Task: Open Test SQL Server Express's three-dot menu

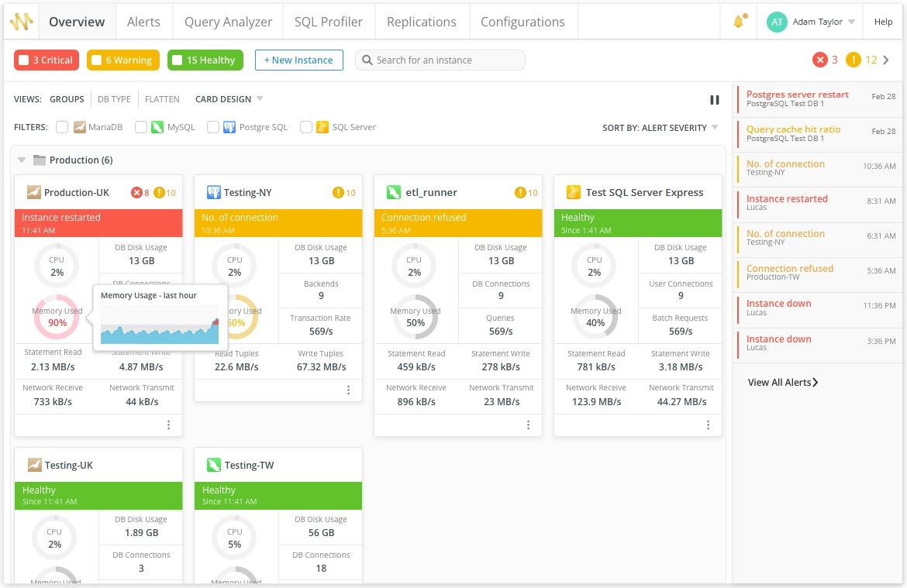Action: coord(708,425)
